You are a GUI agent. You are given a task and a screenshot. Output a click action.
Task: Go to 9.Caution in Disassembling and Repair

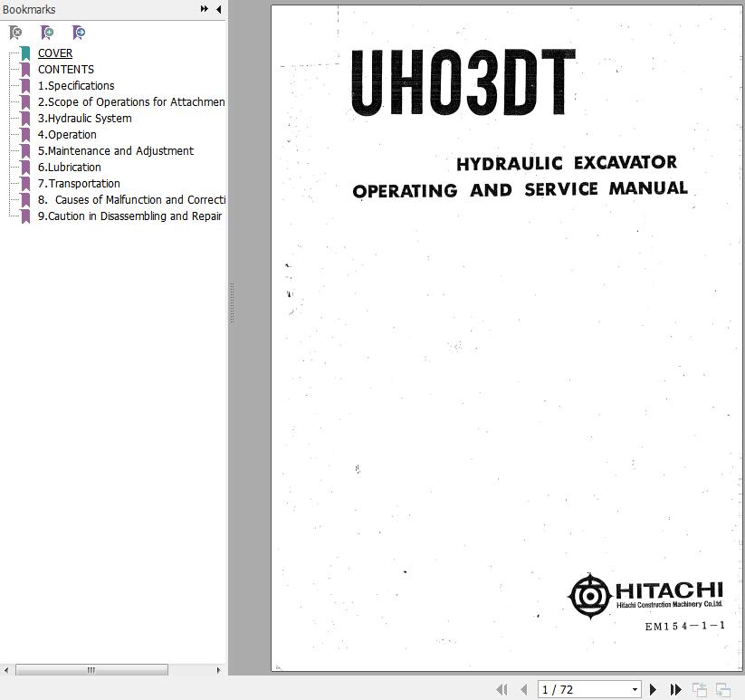129,216
